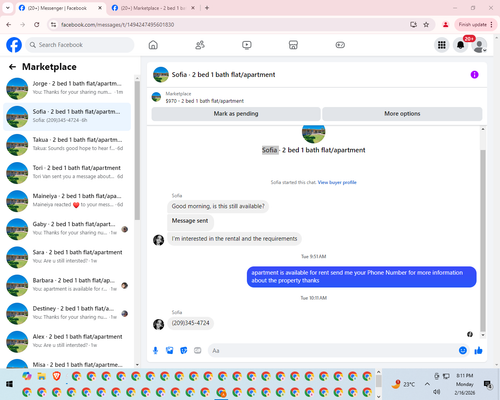Open the notifications bell icon
Screen dimensions: 500x400
point(460,45)
